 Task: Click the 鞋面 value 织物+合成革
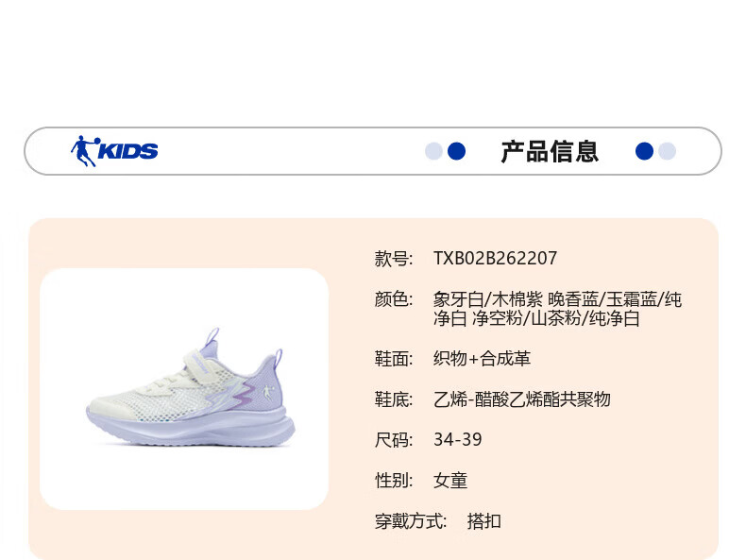[482, 359]
